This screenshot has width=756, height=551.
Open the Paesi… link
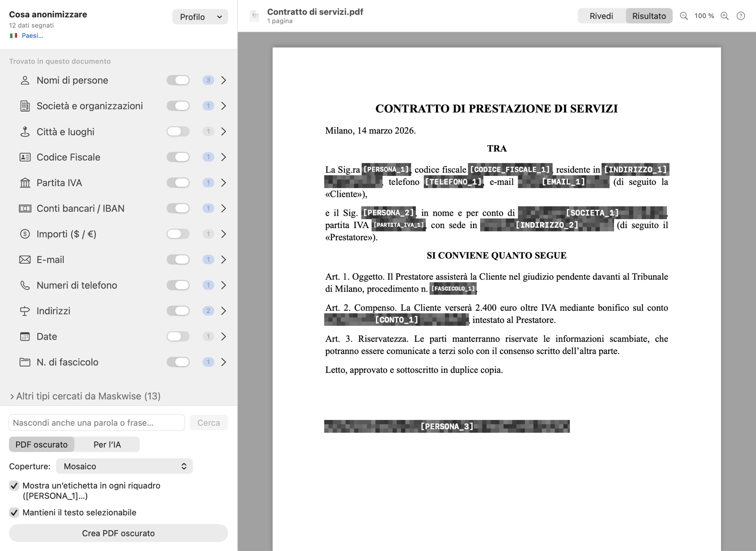(32, 36)
